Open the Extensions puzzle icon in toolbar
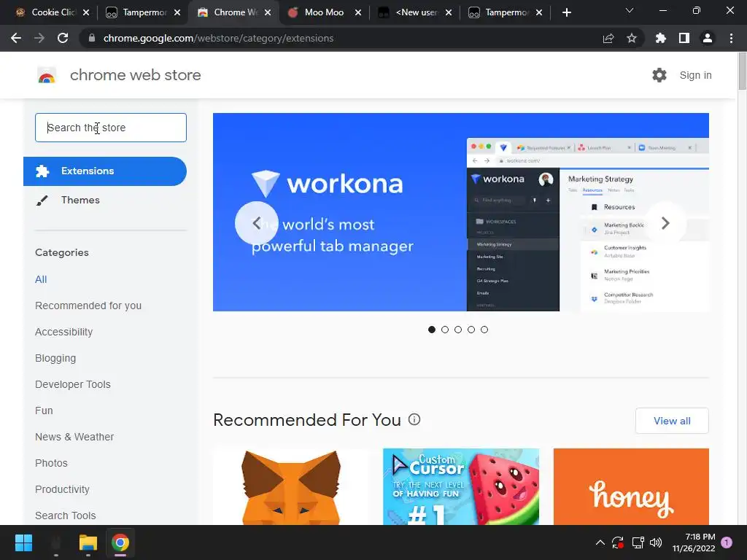This screenshot has width=747, height=560. click(661, 38)
